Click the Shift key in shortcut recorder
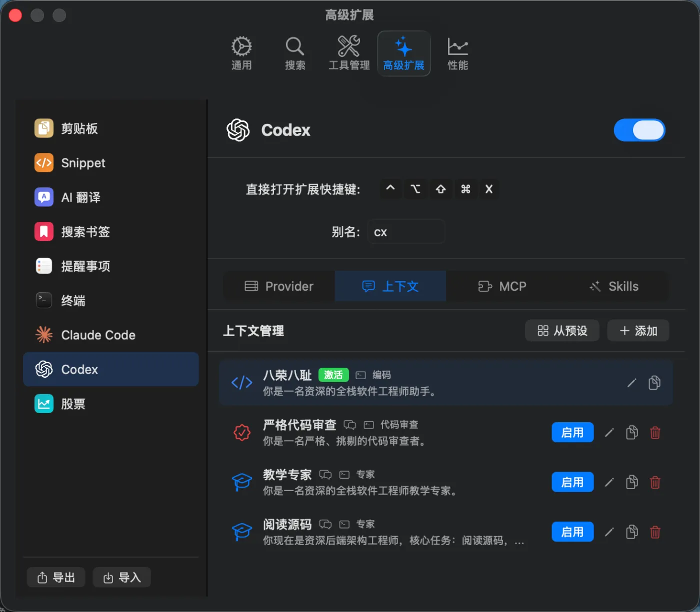The image size is (700, 612). click(440, 189)
